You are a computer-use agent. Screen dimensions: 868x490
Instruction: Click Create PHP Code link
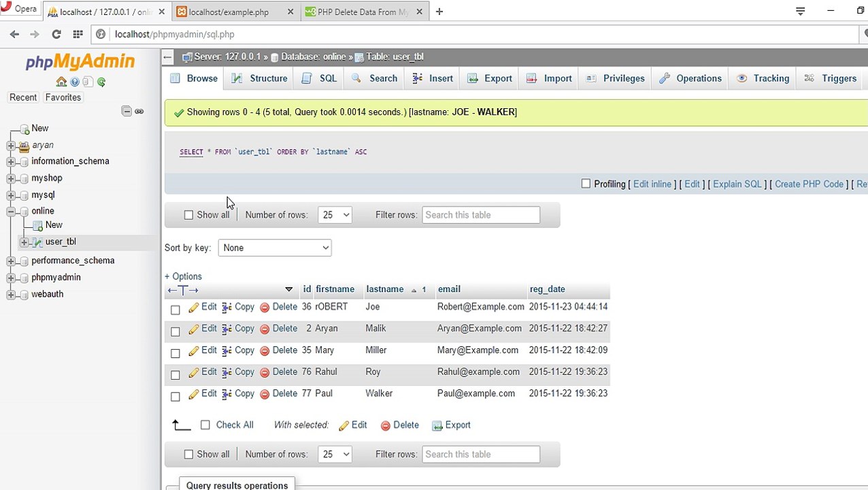tap(809, 184)
